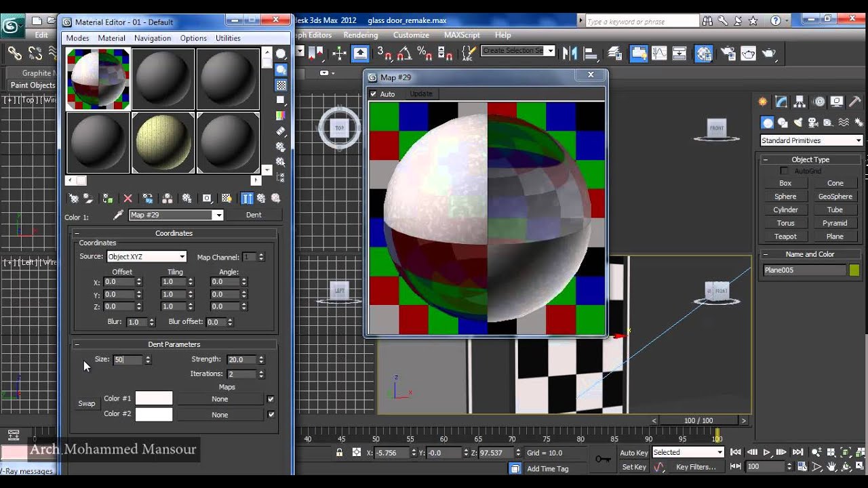Click the Render Setup teapot icon
The width and height of the screenshot is (868, 488).
[x=728, y=52]
